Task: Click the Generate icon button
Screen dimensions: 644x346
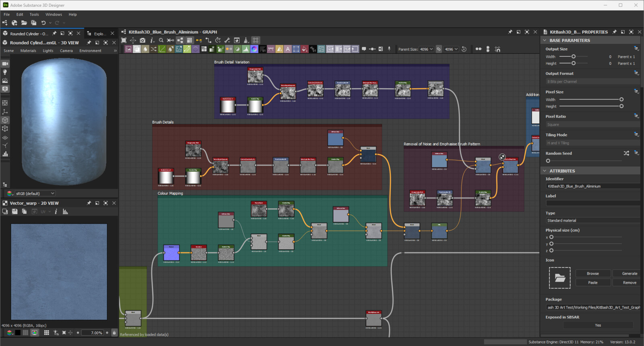Action: (x=630, y=273)
